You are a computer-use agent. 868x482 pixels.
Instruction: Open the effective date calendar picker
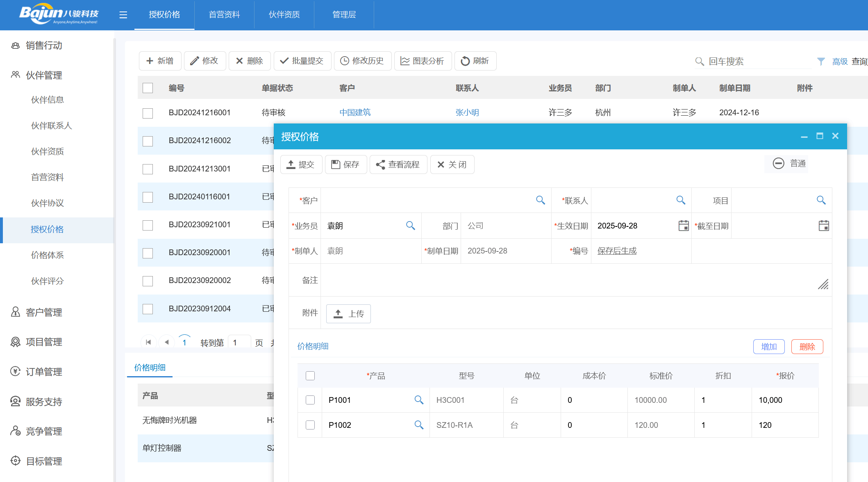[683, 226]
